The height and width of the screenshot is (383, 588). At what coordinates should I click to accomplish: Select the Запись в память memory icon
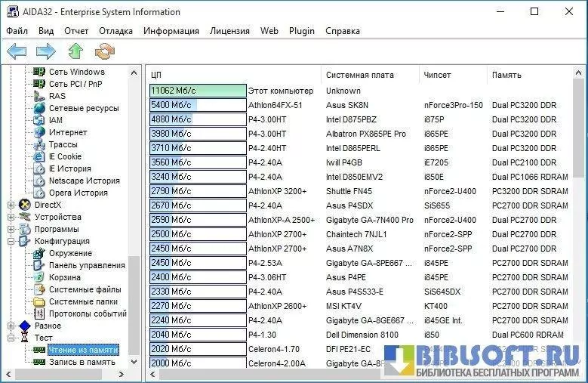click(37, 362)
